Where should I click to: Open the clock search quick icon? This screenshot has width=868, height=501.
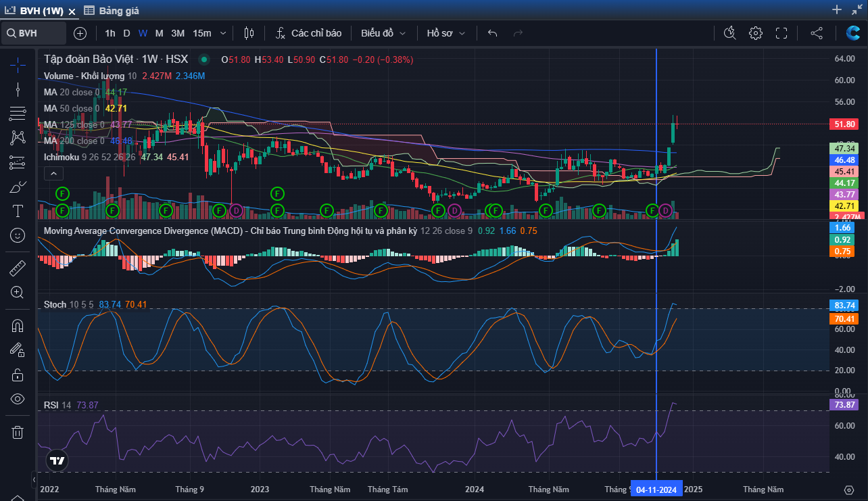tap(729, 33)
